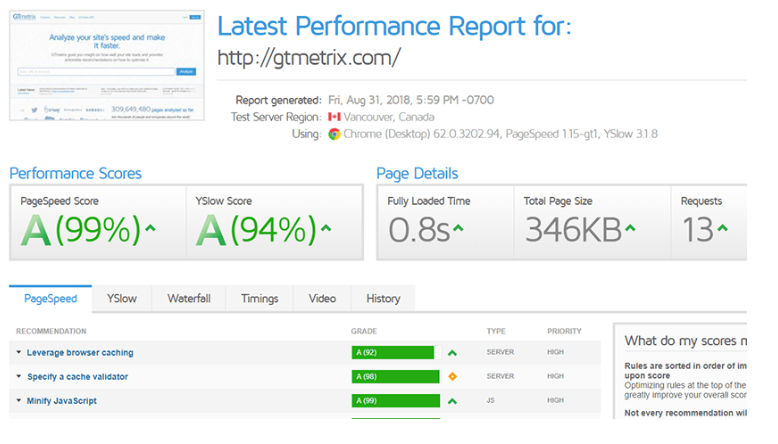The image size is (778, 444).
Task: Click the http://gtmetrix.com/ URL heading
Action: [309, 58]
